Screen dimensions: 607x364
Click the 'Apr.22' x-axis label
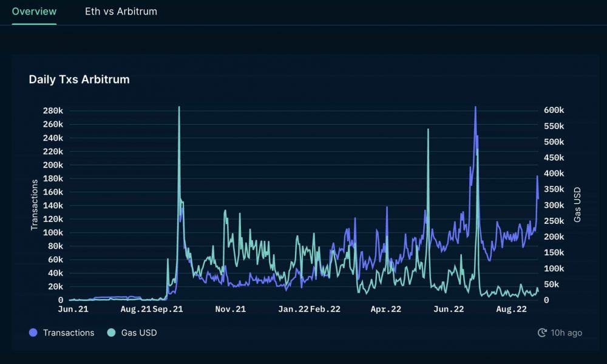[386, 309]
